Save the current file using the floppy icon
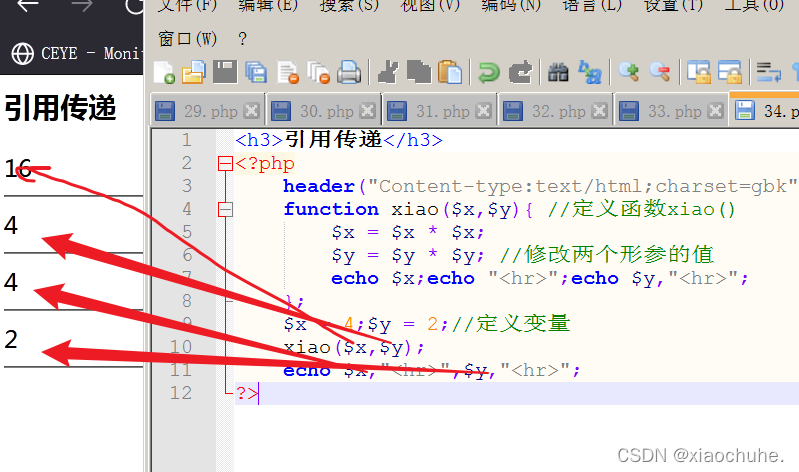The height and width of the screenshot is (472, 799). pyautogui.click(x=225, y=72)
